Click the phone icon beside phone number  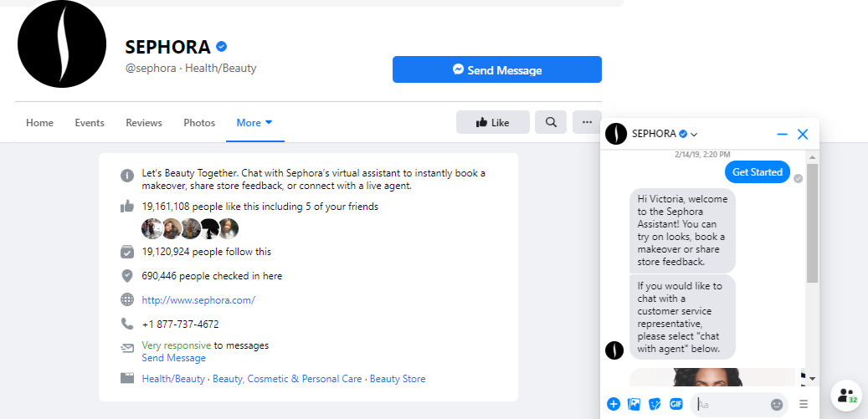click(127, 324)
